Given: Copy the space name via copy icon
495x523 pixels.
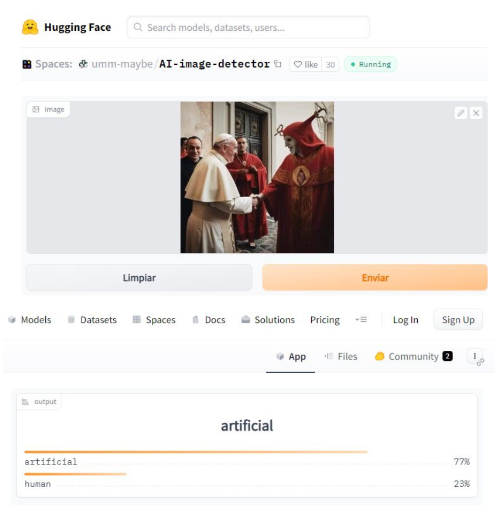Looking at the screenshot, I should coord(278,64).
